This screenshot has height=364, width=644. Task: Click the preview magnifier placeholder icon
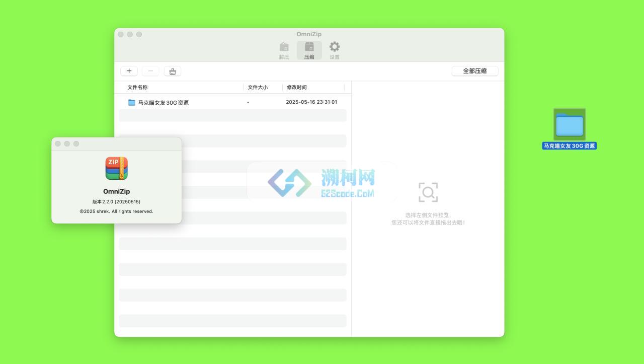[428, 192]
